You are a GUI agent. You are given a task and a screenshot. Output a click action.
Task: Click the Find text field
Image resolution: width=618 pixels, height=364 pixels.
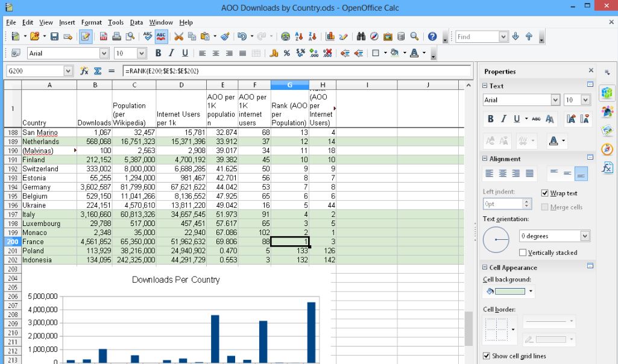point(478,37)
